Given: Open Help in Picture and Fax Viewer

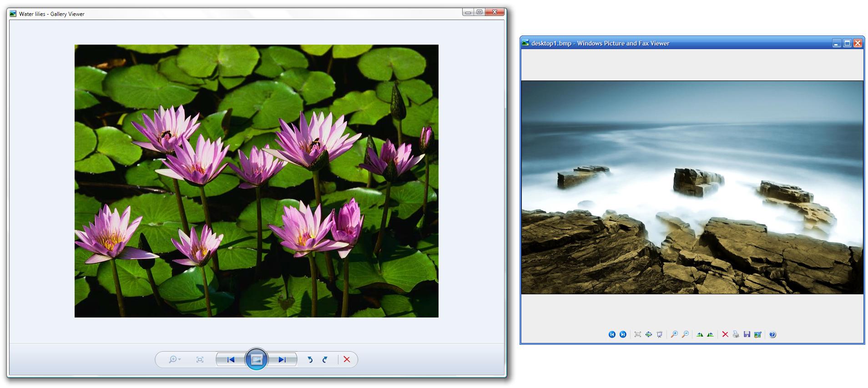Looking at the screenshot, I should click(772, 334).
